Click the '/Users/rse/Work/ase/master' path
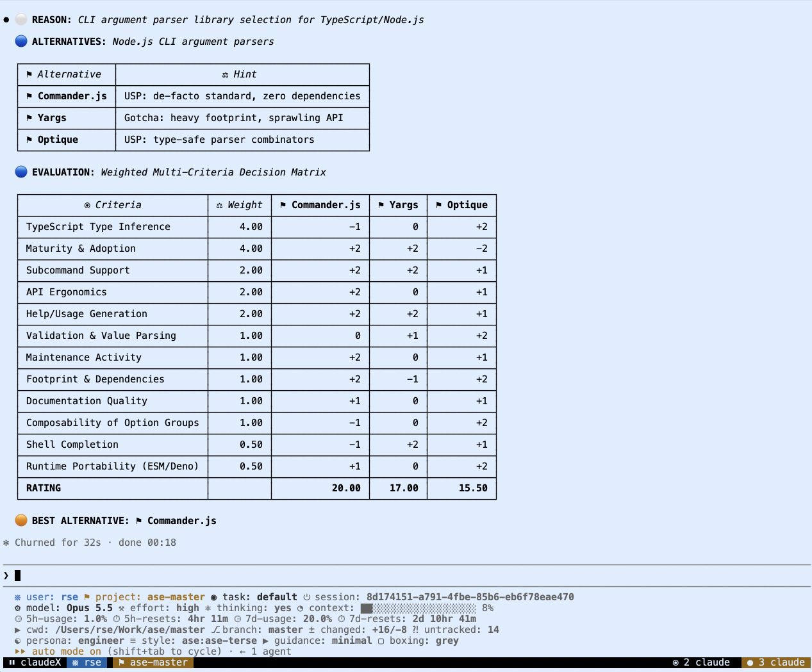The width and height of the screenshot is (812, 672). (130, 630)
